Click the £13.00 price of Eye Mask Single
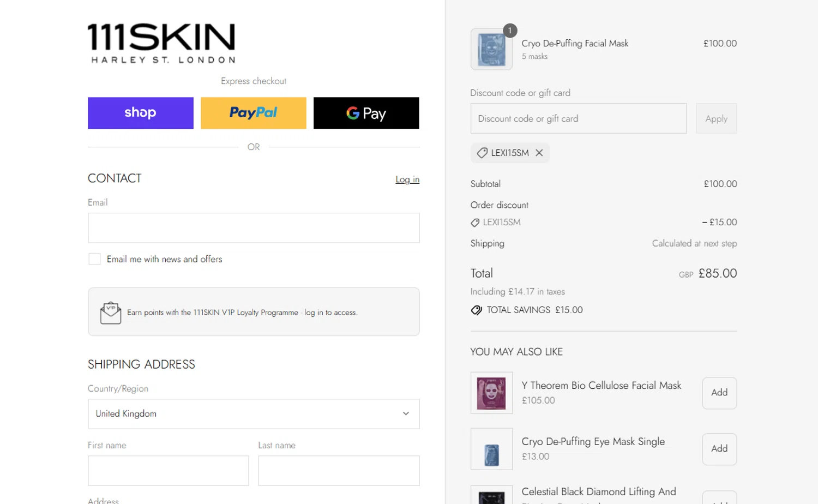 click(x=536, y=457)
